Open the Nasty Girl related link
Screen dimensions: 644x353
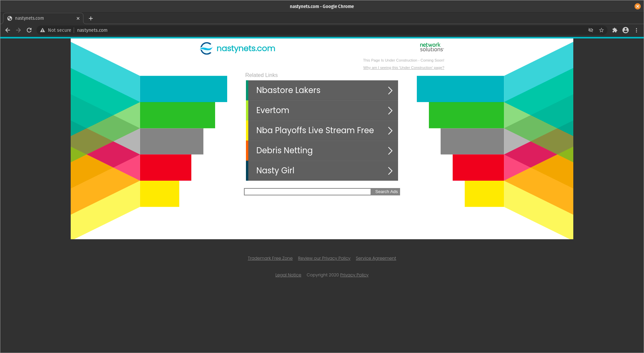pyautogui.click(x=322, y=171)
